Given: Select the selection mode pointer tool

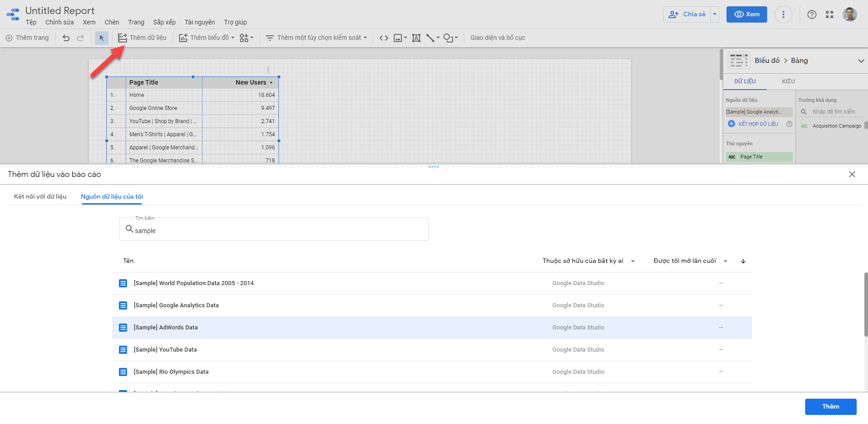Looking at the screenshot, I should pyautogui.click(x=101, y=38).
